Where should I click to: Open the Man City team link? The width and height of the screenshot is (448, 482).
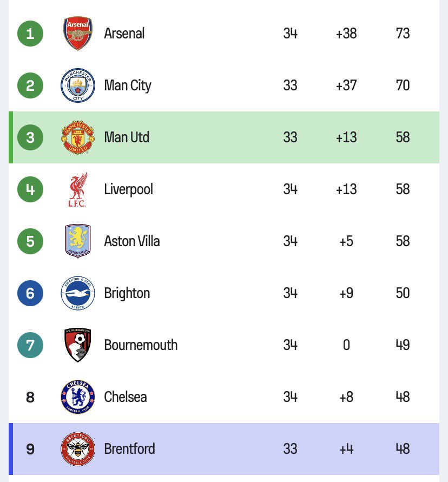[x=128, y=85]
